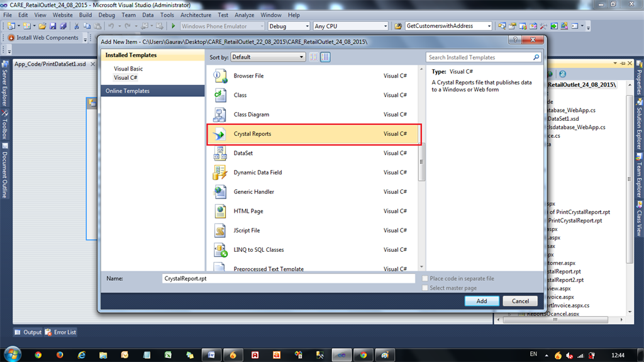The width and height of the screenshot is (644, 362).
Task: Open the Architecture menu
Action: click(196, 15)
